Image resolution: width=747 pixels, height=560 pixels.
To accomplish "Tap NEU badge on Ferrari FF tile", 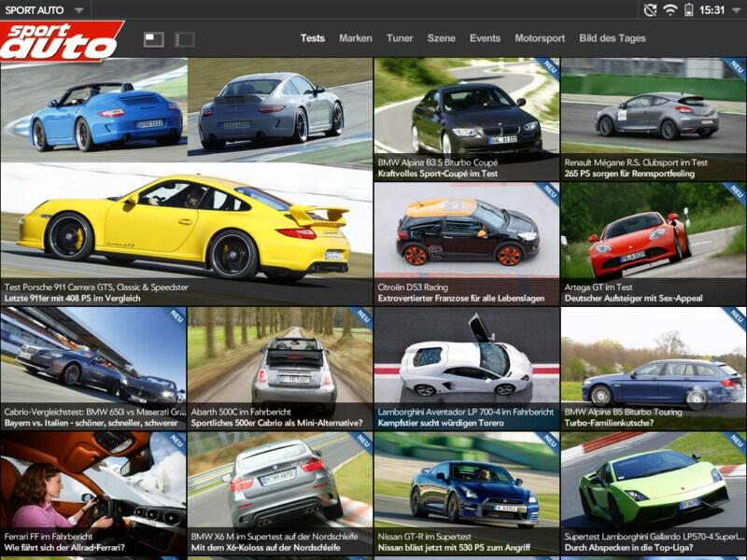I will [176, 441].
